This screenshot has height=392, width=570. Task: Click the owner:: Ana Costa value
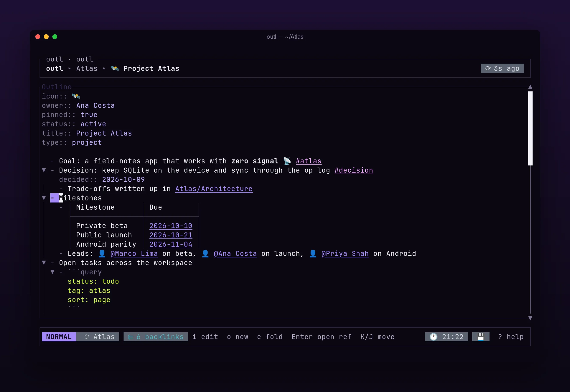coord(95,105)
